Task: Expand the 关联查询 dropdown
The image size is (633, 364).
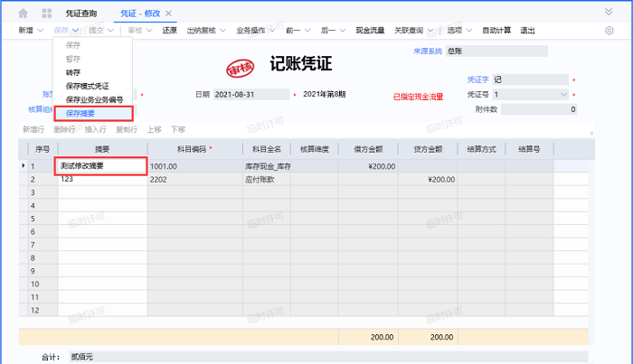Action: tap(430, 31)
